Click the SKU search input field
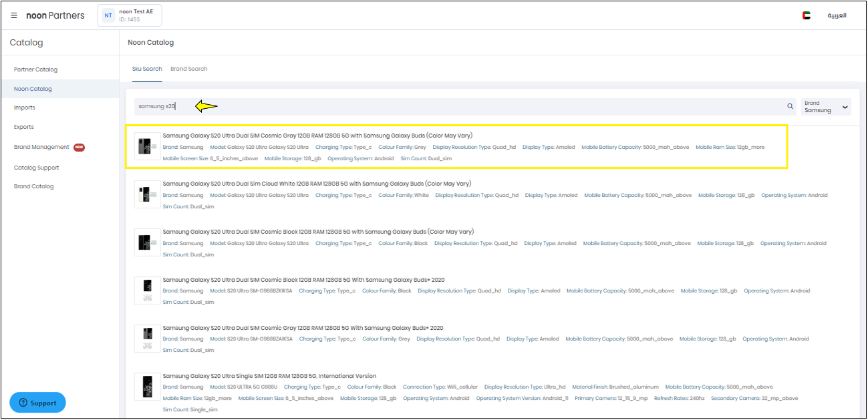This screenshot has width=868, height=420. (x=454, y=107)
